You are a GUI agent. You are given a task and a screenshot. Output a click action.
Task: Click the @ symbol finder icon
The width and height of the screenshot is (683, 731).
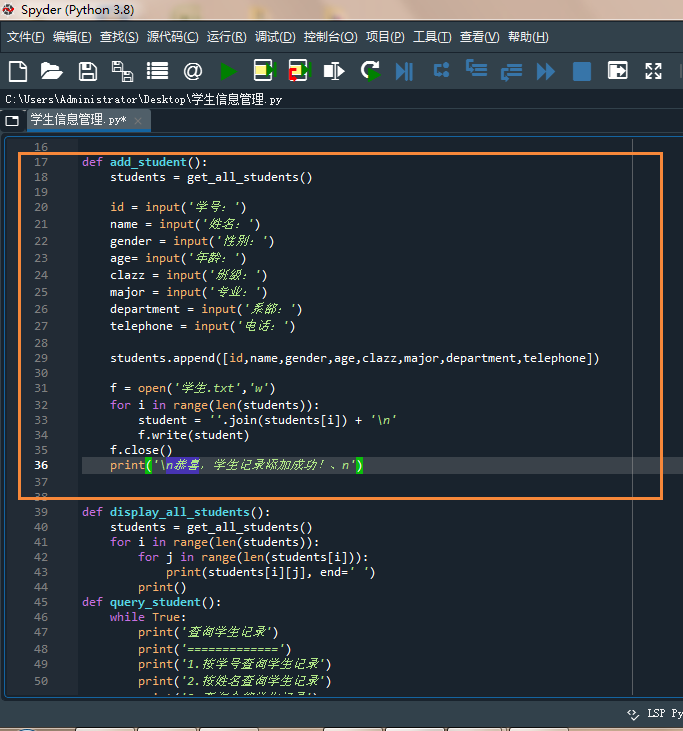(193, 71)
